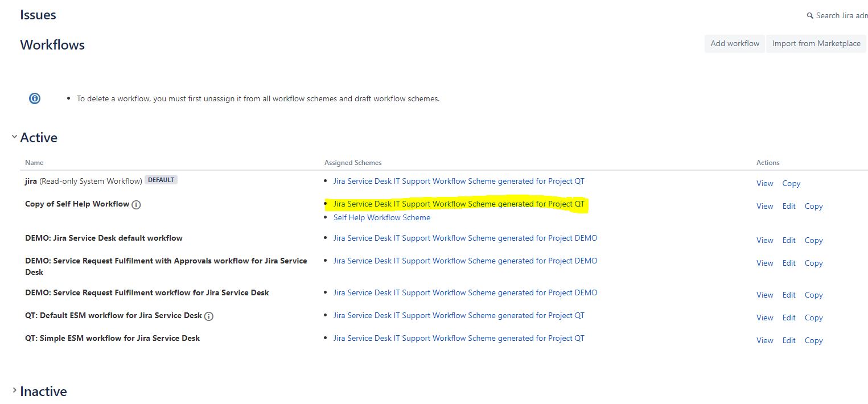This screenshot has width=868, height=404.
Task: Open Project QT scheme for QT: Default ESM workflow
Action: point(459,315)
